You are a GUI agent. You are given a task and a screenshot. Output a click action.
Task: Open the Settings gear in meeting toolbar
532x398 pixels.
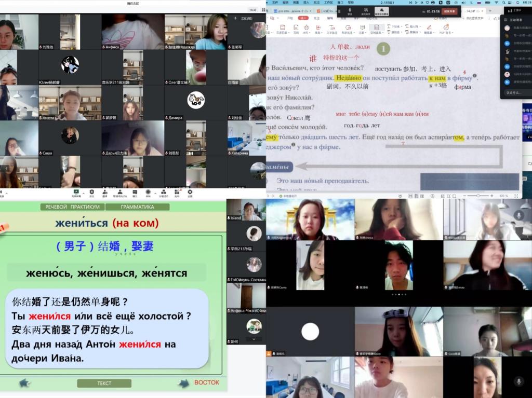tap(190, 192)
